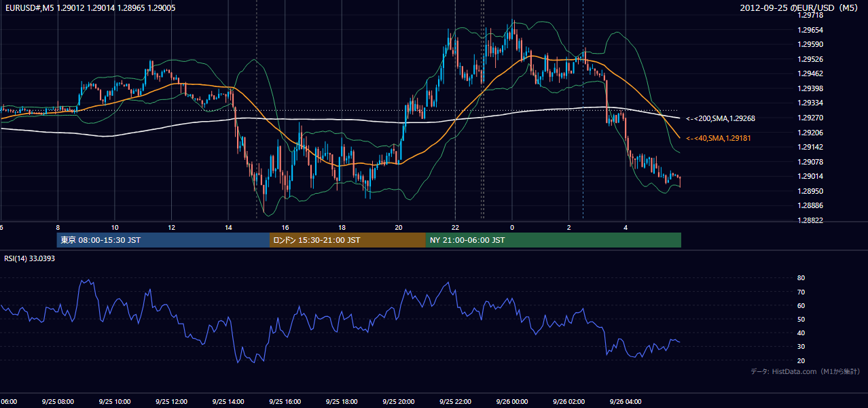Click RSI axis level 40

click(x=801, y=333)
